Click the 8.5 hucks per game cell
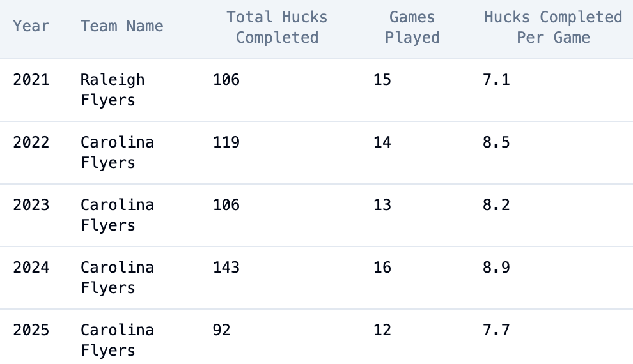This screenshot has height=364, width=633. (x=496, y=142)
